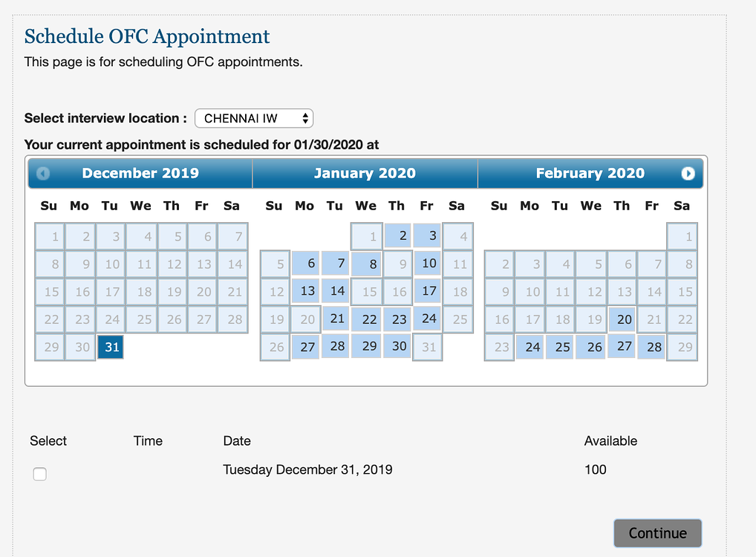Pick February 28, 2020 date

[x=651, y=347]
